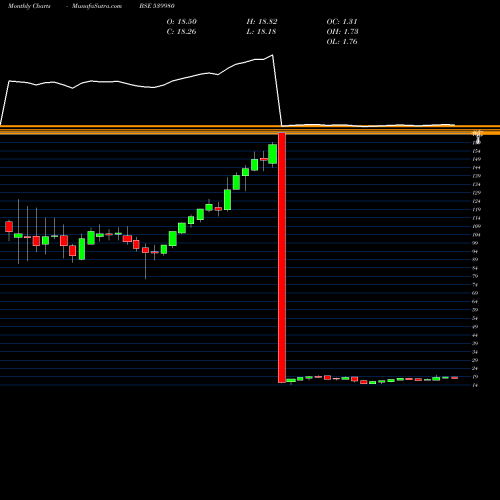Click the 14 price axis label
The height and width of the screenshot is (500, 500).
(475, 385)
